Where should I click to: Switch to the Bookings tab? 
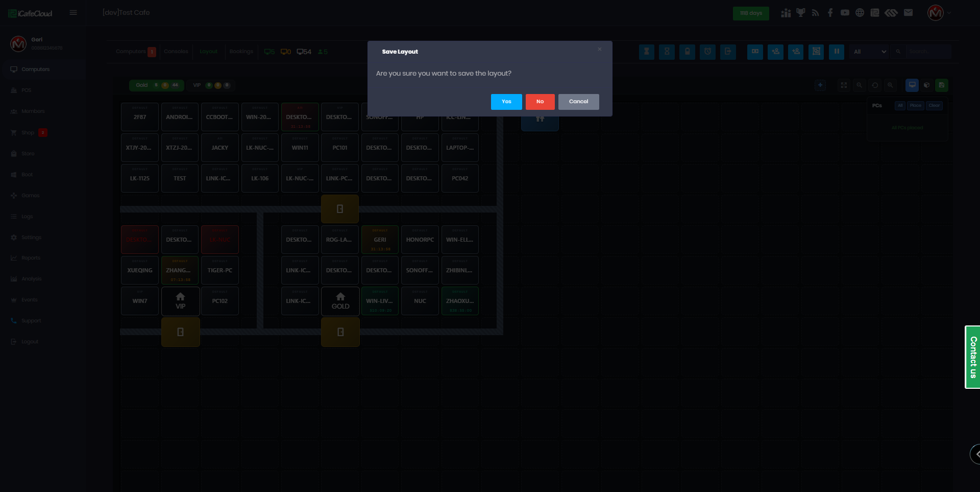point(241,52)
